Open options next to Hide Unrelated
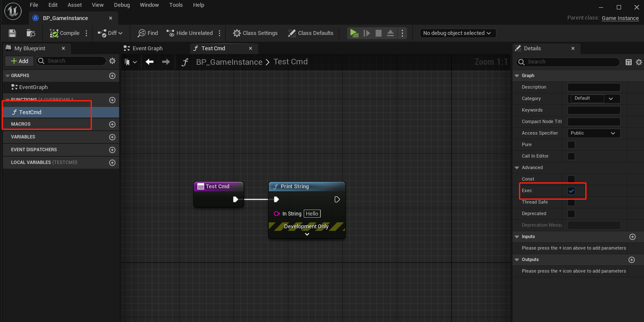The image size is (644, 322). coord(219,33)
